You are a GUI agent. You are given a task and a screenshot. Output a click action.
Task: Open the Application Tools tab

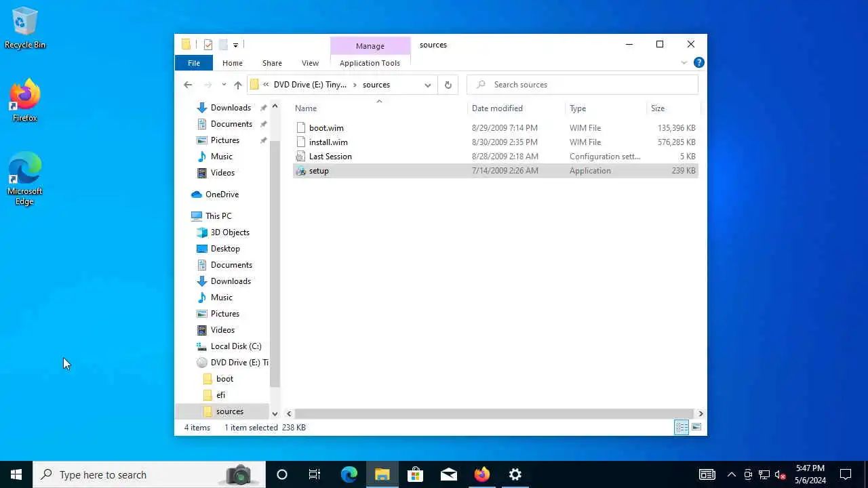(x=370, y=63)
